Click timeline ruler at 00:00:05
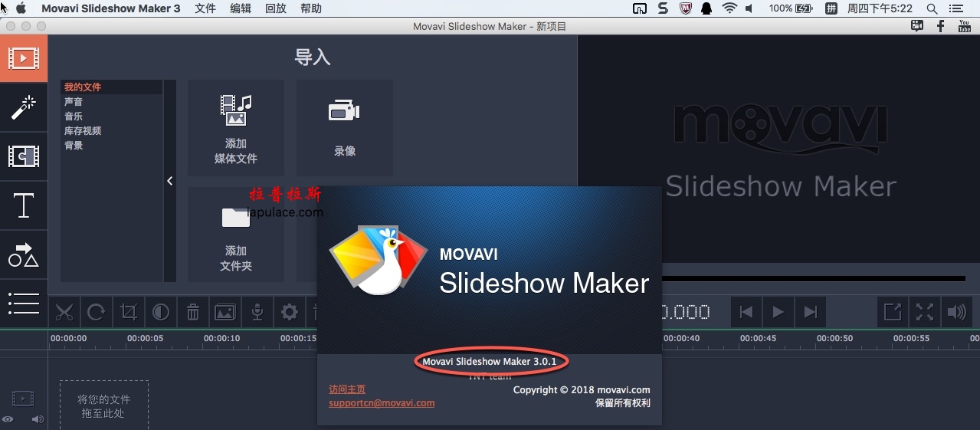Viewport: 980px width, 430px height. pyautogui.click(x=145, y=338)
